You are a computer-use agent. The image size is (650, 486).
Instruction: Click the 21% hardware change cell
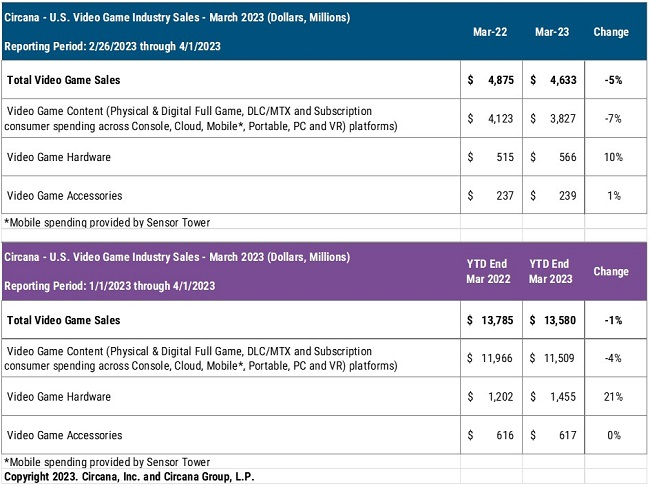coord(612,397)
